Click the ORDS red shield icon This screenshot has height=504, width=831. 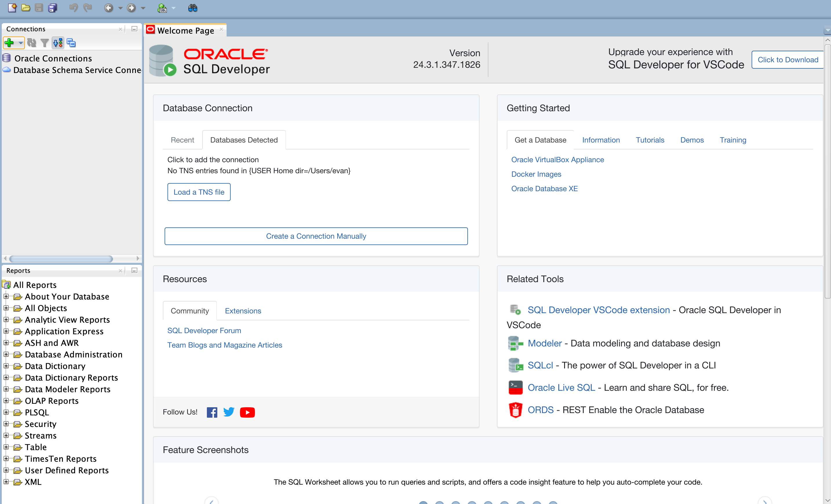coord(515,410)
